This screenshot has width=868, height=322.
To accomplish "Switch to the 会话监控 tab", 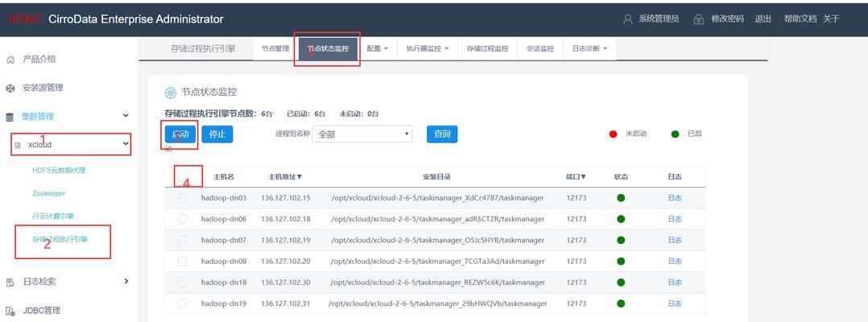I will point(539,48).
